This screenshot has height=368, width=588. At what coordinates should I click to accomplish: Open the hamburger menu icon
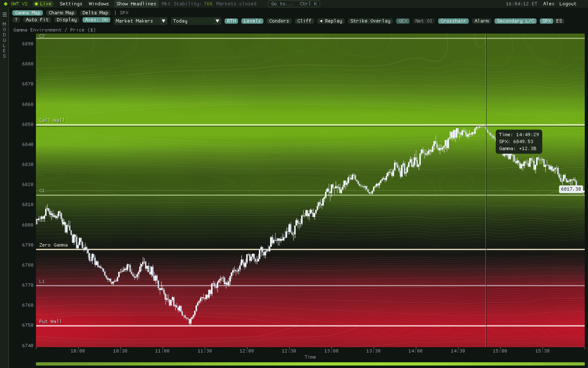4,15
